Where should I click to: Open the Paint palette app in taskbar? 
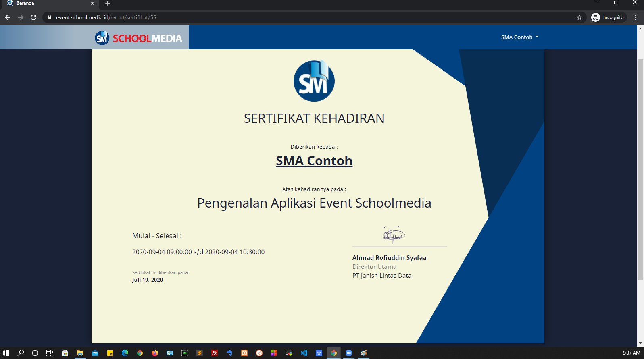tap(364, 353)
